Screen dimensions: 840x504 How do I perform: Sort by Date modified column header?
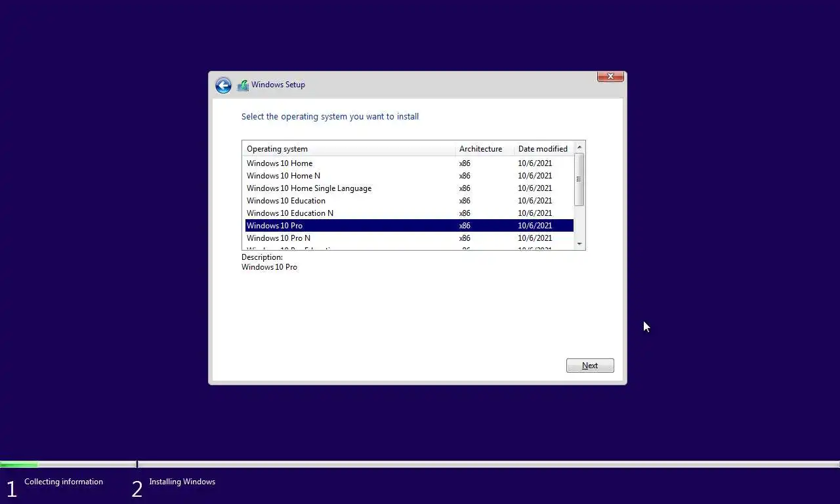pyautogui.click(x=544, y=149)
